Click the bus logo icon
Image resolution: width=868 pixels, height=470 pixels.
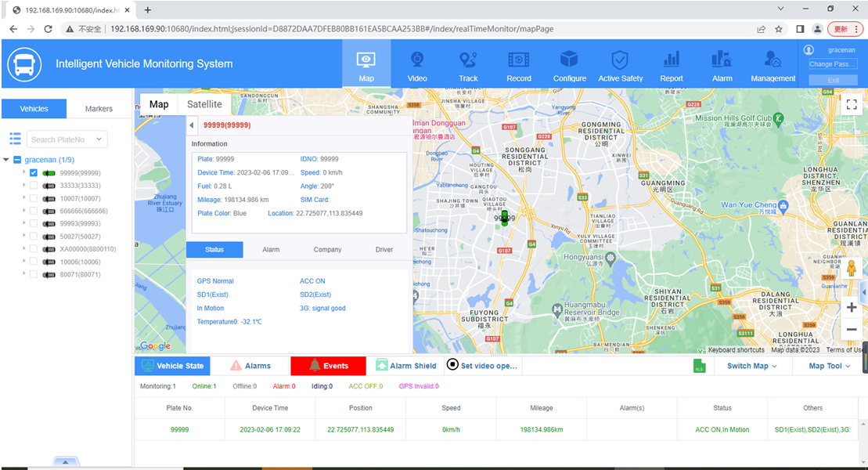[24, 64]
